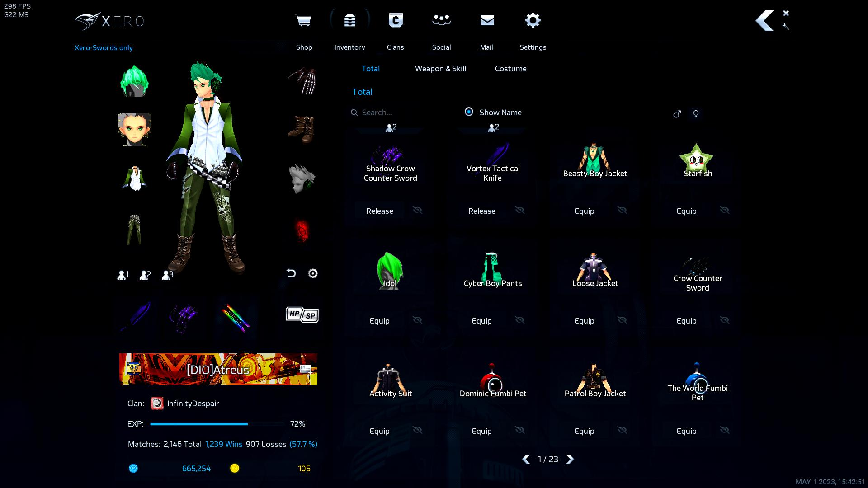Go to previous inventory page arrow
Viewport: 868px width, 488px height.
(526, 459)
